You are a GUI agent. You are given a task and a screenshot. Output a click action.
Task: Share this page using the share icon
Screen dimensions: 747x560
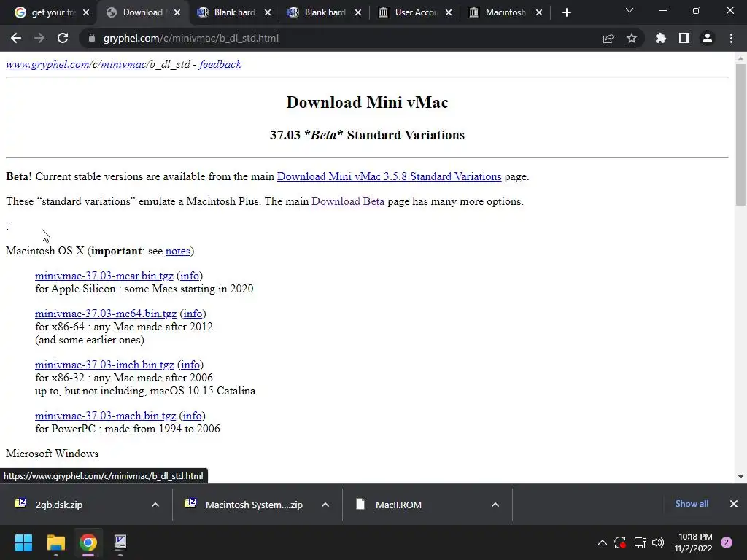608,38
